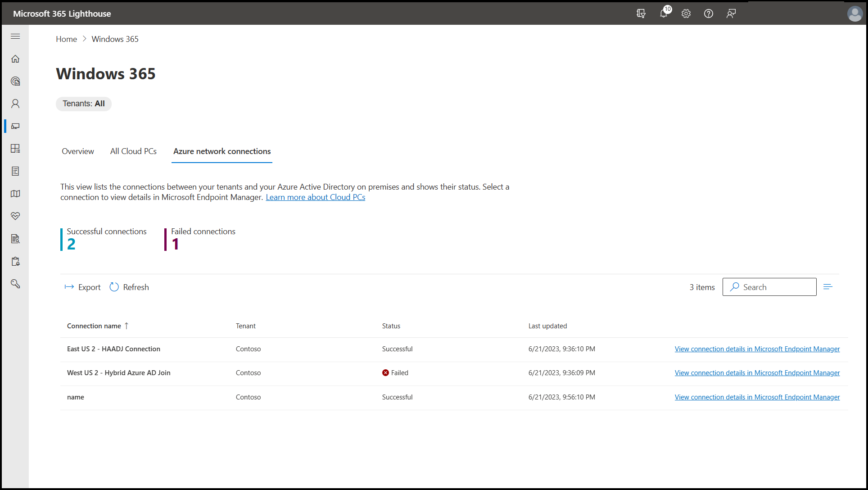868x490 pixels.
Task: Open notifications bell with 10 badge
Action: pyautogui.click(x=665, y=13)
